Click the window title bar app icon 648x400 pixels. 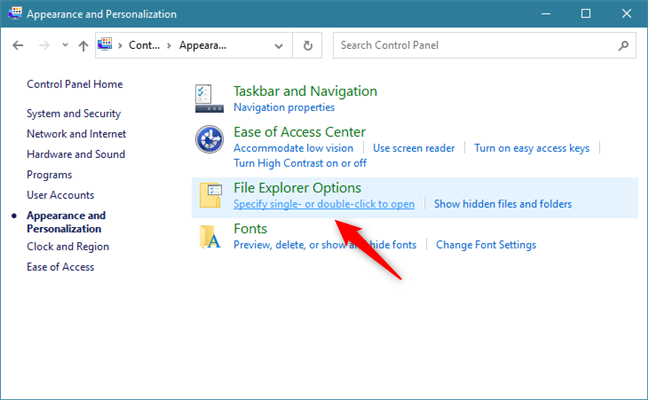pyautogui.click(x=15, y=13)
